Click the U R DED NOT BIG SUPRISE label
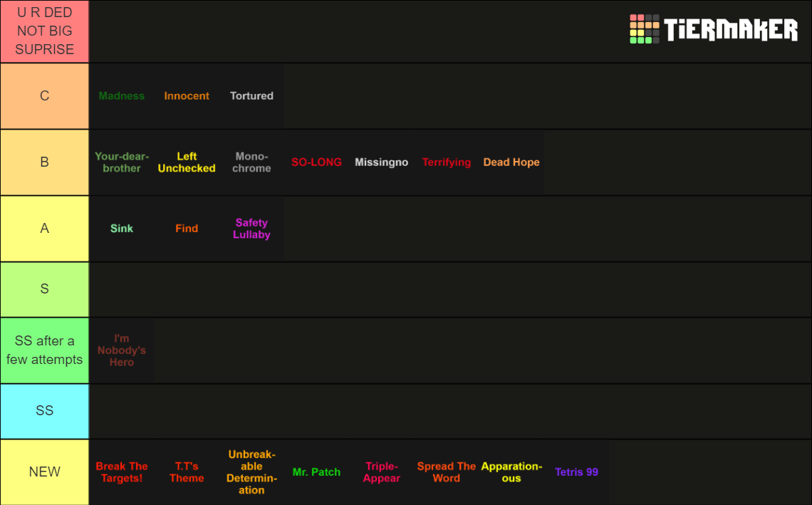 coord(44,31)
